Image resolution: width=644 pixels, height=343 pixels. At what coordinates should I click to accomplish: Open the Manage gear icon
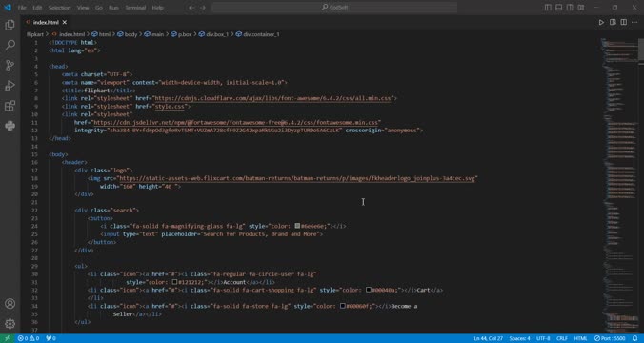click(10, 324)
